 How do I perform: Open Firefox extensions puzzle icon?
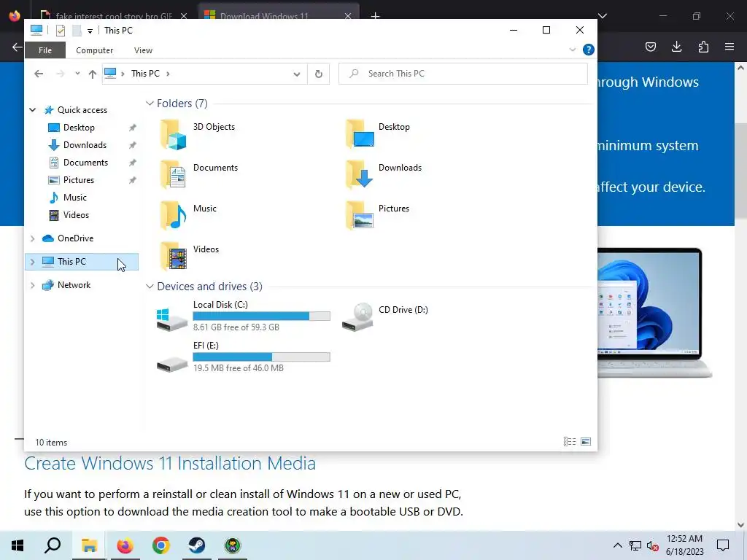(x=703, y=47)
